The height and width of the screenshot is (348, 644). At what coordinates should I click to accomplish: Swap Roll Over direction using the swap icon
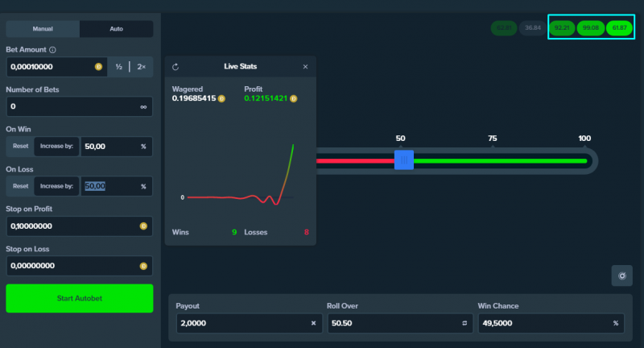pos(464,323)
